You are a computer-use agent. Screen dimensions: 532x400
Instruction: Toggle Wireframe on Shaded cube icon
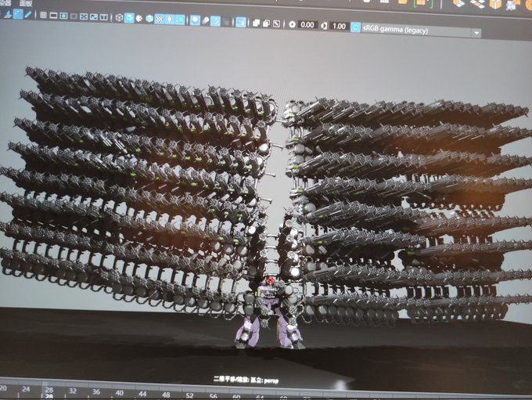click(149, 19)
